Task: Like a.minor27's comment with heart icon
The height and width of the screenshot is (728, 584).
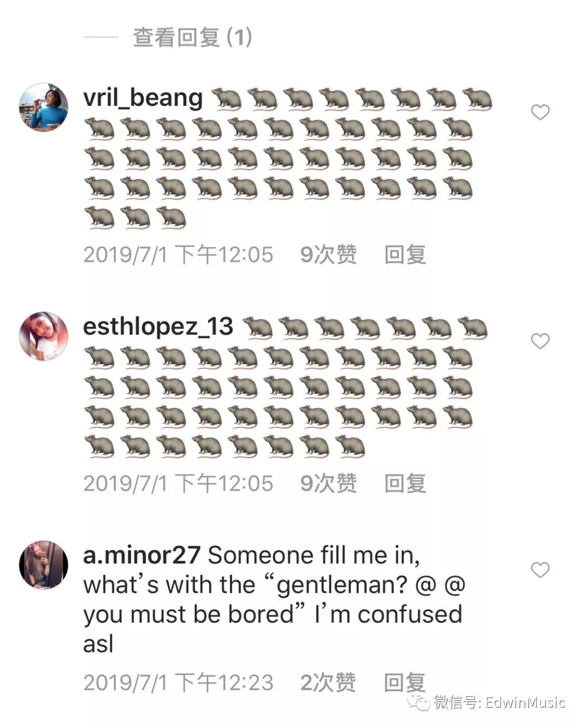Action: point(540,570)
